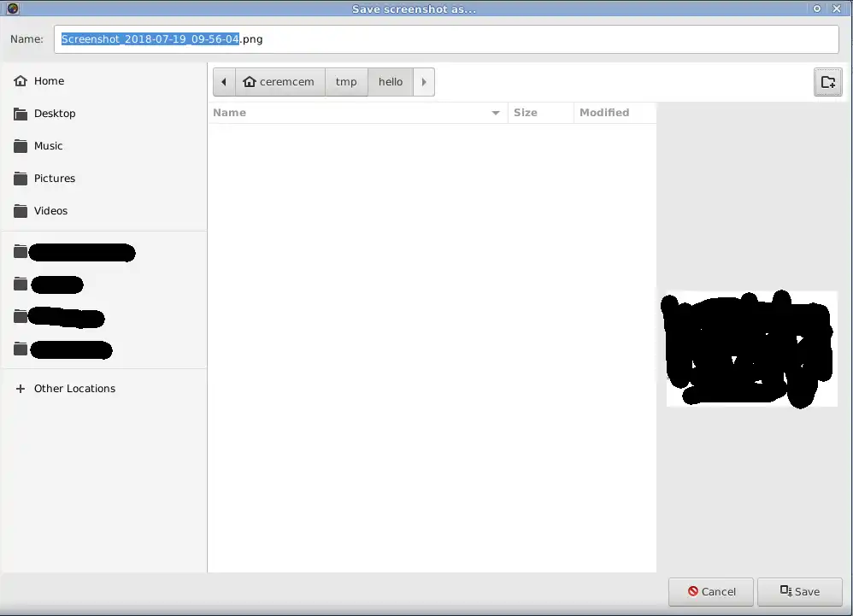853x616 pixels.
Task: Click the application icon in the title bar
Action: pos(13,9)
